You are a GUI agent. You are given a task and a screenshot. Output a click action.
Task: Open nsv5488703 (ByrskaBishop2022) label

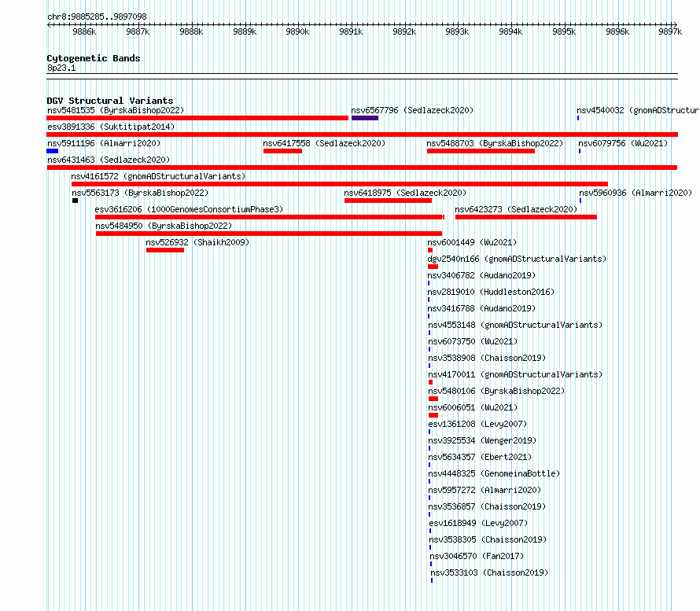point(495,143)
